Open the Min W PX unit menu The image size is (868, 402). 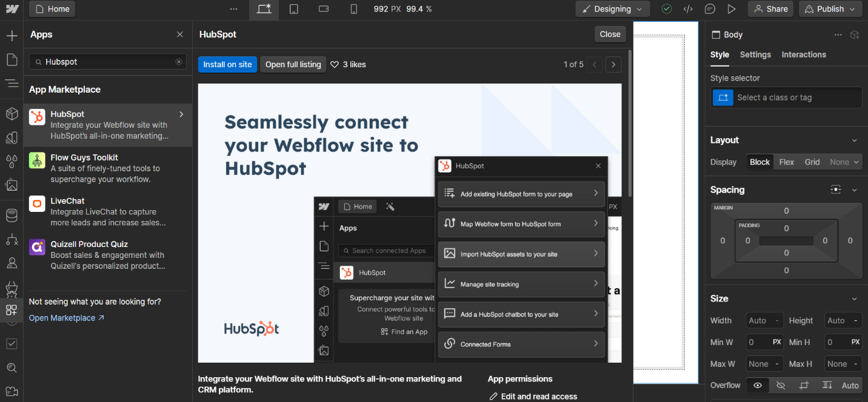[777, 342]
